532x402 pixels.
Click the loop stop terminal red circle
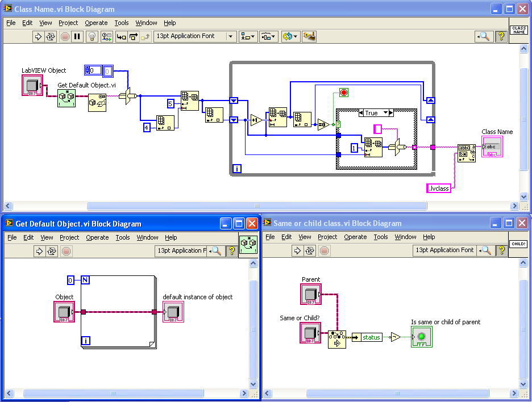click(344, 93)
